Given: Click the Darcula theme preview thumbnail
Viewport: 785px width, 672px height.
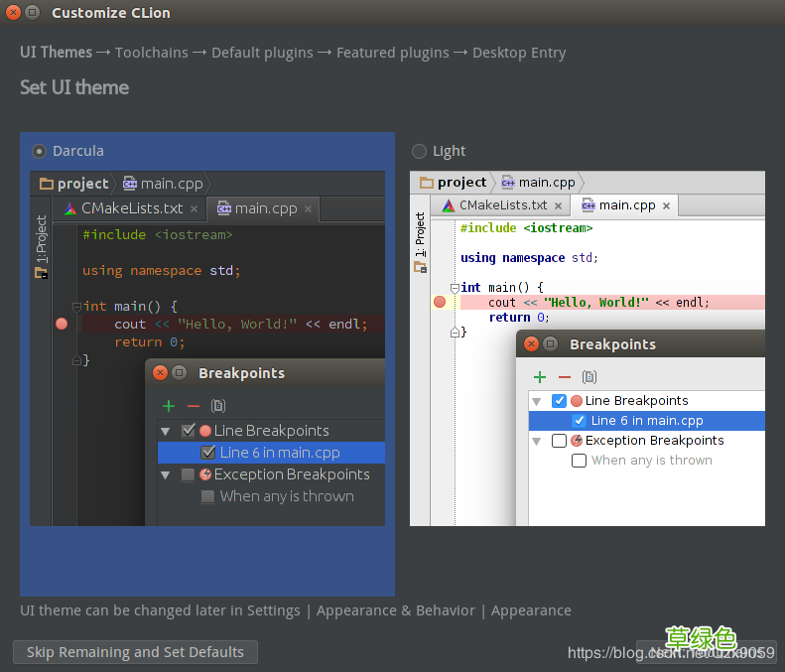Looking at the screenshot, I should [x=207, y=348].
